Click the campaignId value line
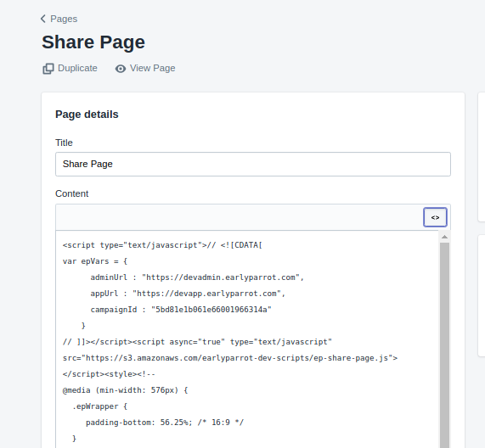Screen dimensions: 485x448 coord(181,310)
